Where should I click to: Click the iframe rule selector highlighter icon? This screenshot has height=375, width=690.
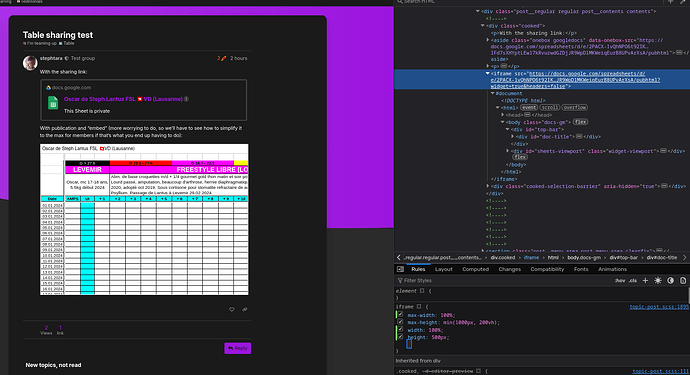coord(419,307)
